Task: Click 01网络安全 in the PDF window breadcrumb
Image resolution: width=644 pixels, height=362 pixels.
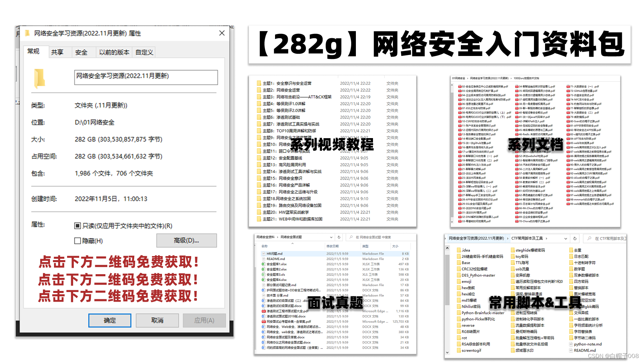Action: pyautogui.click(x=459, y=78)
